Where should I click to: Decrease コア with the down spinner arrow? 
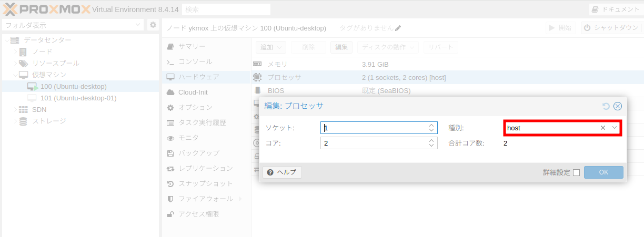431,146
